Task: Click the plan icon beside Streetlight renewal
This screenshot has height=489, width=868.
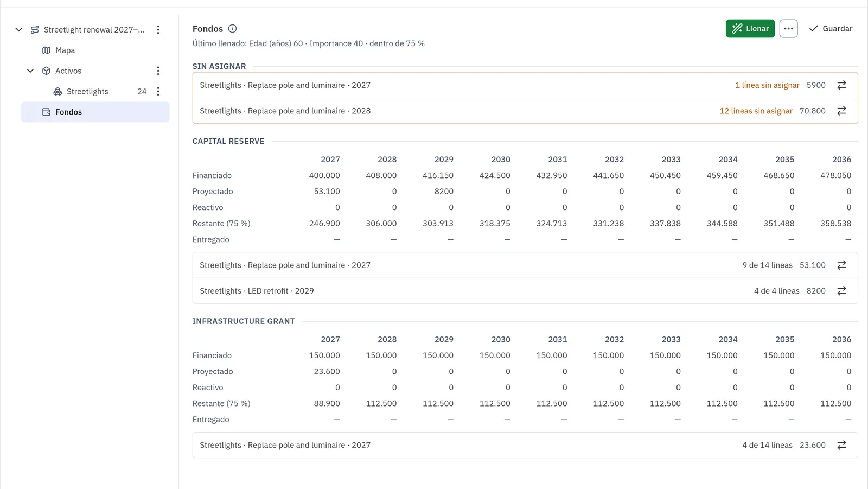Action: tap(35, 30)
